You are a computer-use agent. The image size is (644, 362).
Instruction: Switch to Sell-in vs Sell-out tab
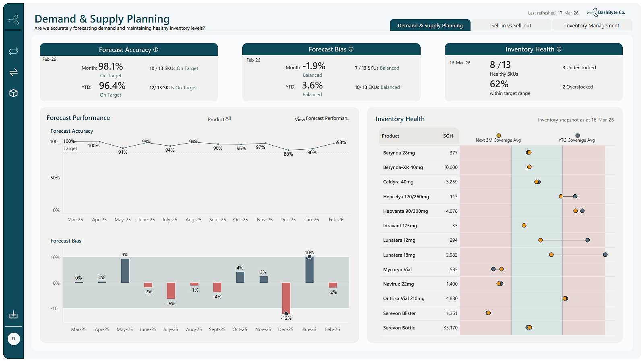(x=511, y=25)
